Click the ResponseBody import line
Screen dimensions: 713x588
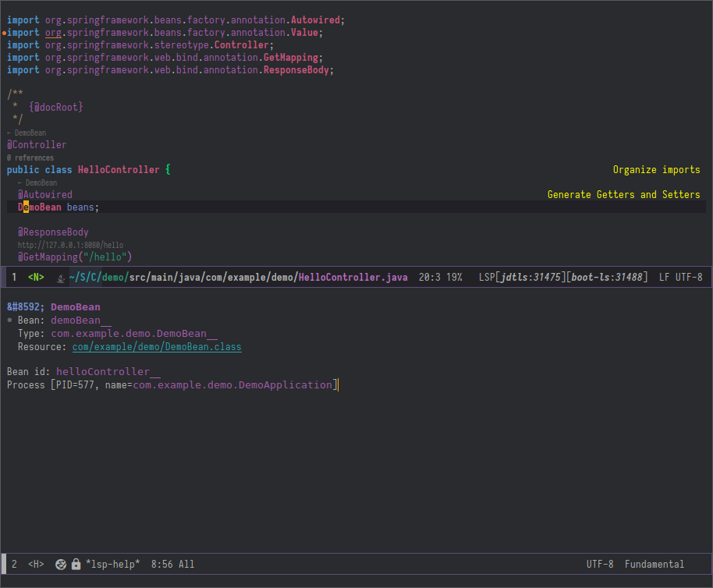(x=171, y=70)
